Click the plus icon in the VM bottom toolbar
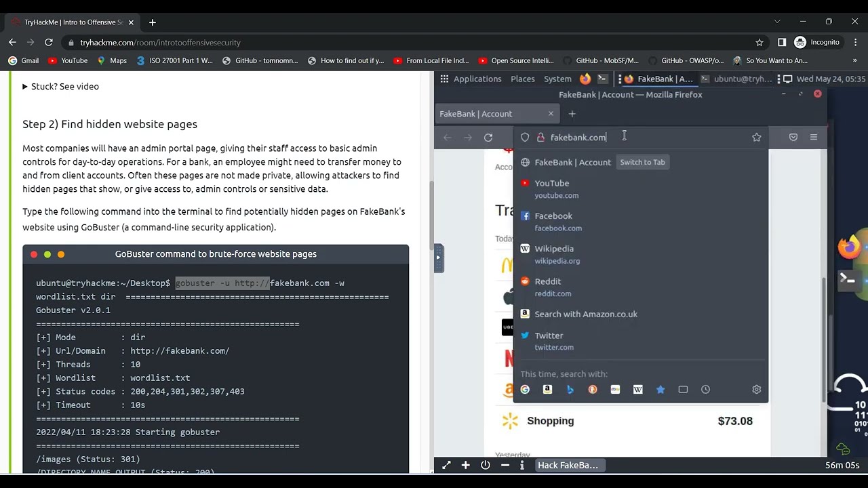868x488 pixels. pos(466,465)
